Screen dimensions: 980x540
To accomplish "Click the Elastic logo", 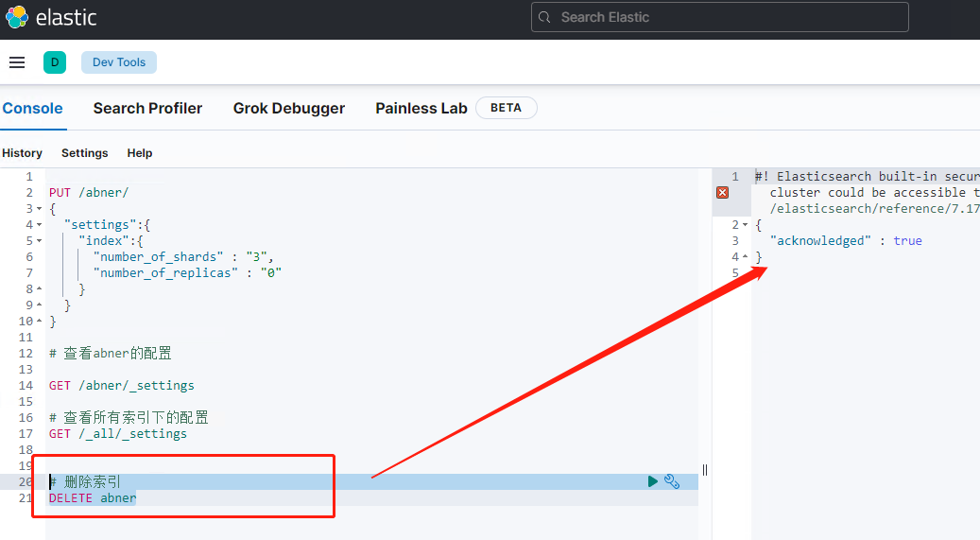I will point(51,17).
